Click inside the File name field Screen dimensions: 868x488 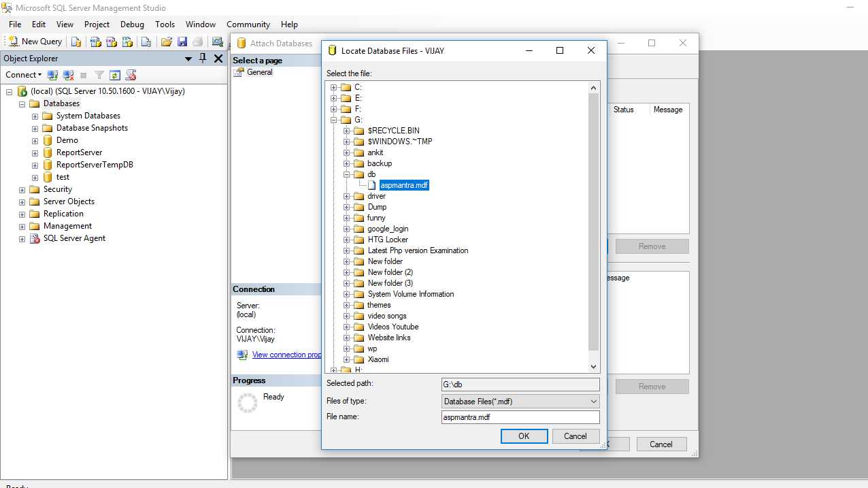pyautogui.click(x=520, y=417)
